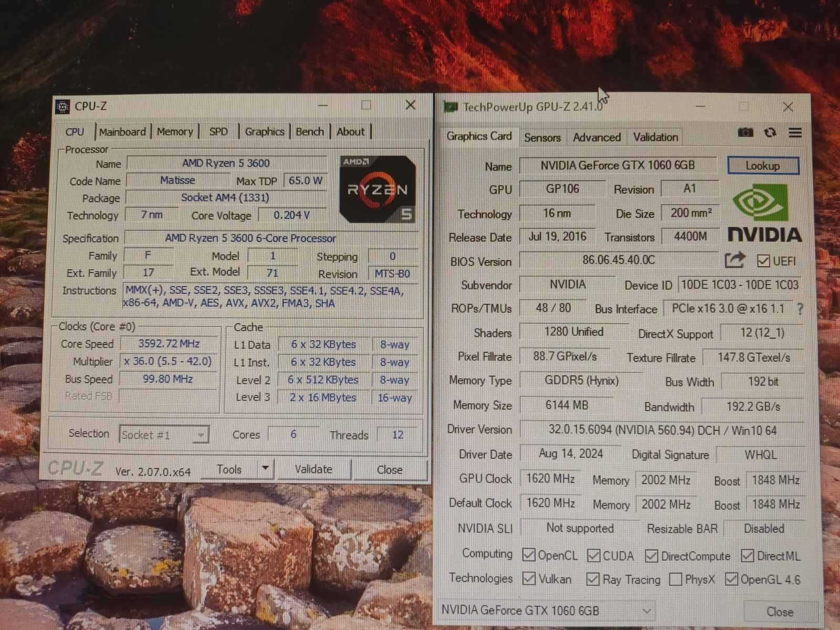
Task: Toggle the Vulkan checkbox
Action: (x=529, y=579)
